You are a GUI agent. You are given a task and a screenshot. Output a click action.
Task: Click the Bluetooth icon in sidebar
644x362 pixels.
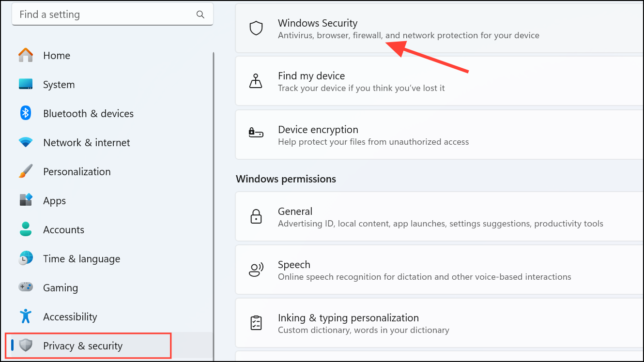point(26,113)
